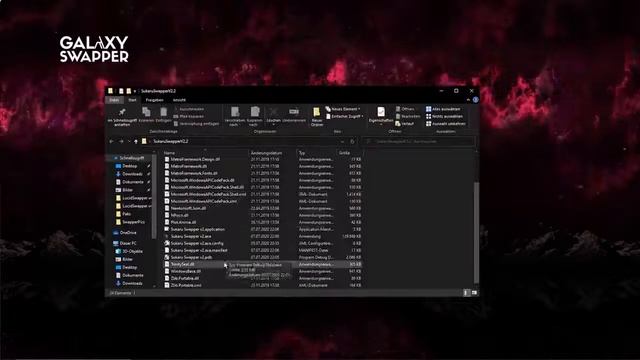Refresh the SukaruSwapperV2.2 folder view

click(x=353, y=141)
